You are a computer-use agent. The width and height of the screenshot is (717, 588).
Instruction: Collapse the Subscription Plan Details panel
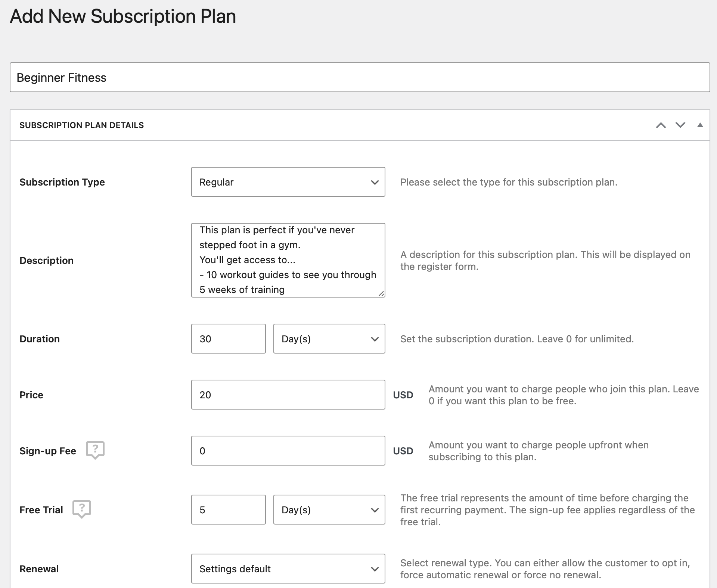(x=700, y=125)
